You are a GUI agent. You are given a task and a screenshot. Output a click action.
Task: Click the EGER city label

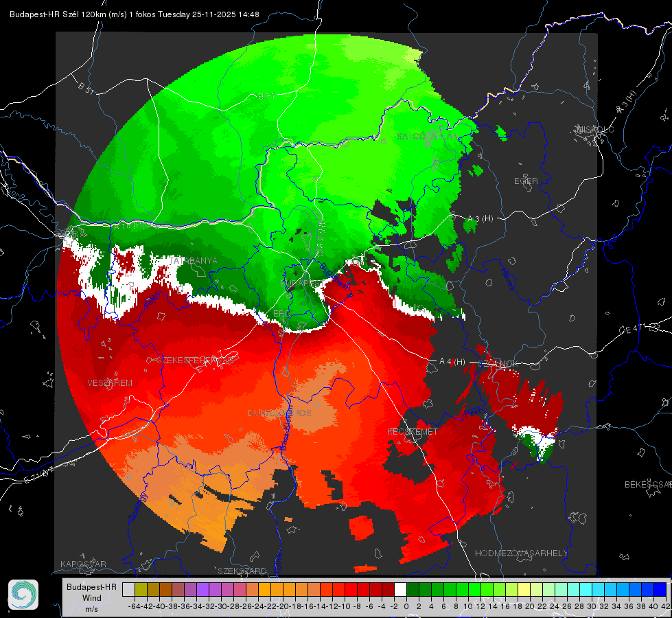pyautogui.click(x=526, y=181)
